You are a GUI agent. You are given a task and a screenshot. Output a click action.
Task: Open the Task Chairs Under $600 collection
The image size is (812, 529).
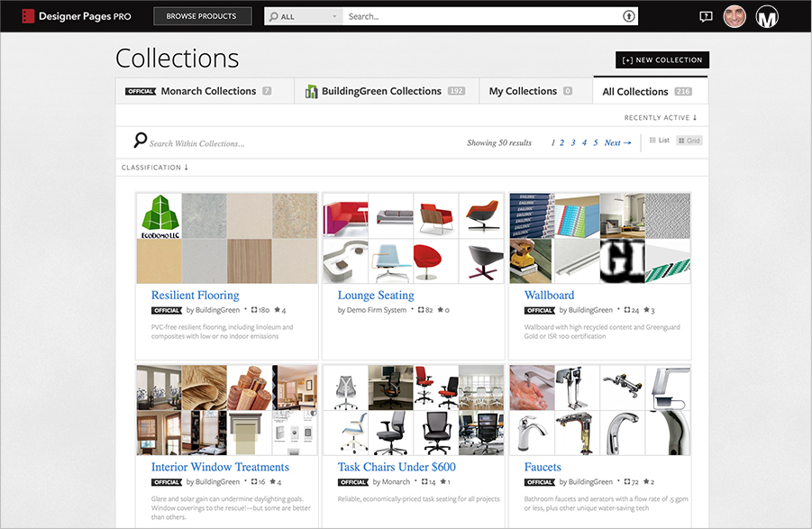[397, 467]
